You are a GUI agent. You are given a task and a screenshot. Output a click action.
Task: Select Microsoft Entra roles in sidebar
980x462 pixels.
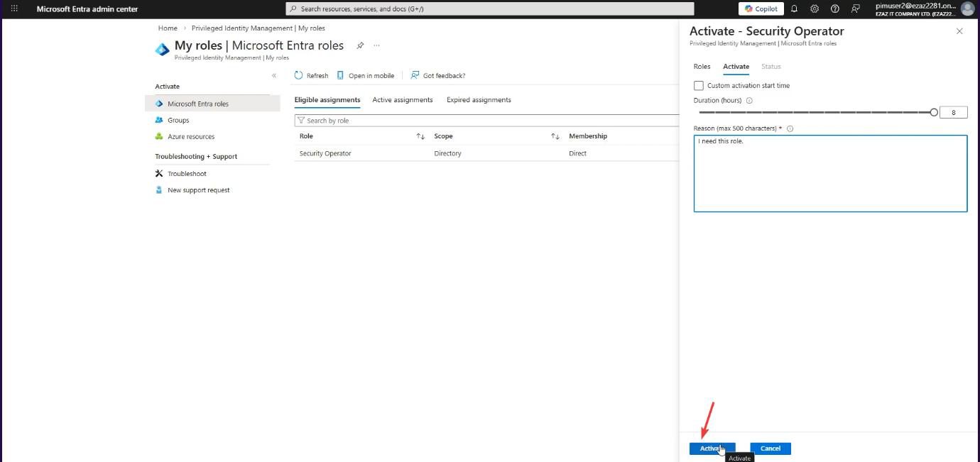(213, 104)
